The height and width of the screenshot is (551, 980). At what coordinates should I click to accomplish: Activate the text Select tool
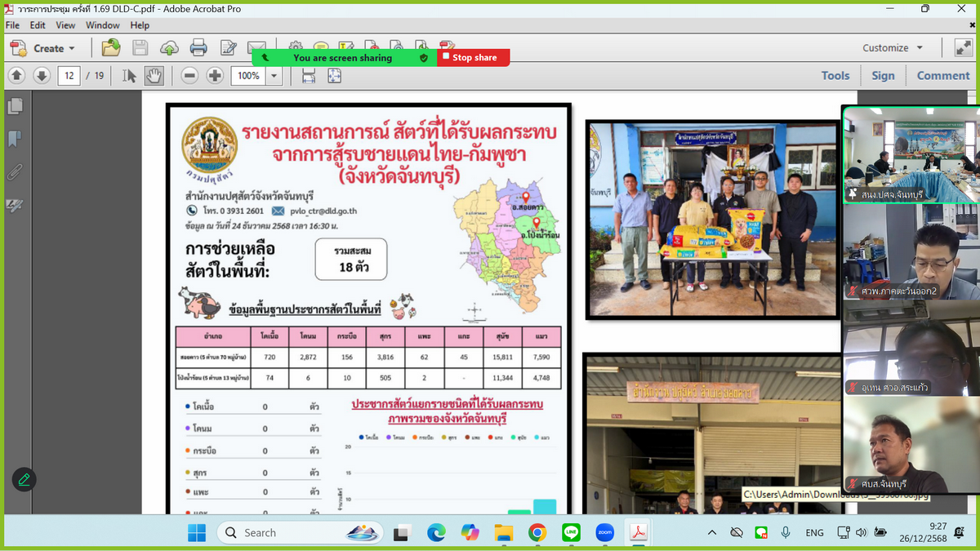[129, 76]
